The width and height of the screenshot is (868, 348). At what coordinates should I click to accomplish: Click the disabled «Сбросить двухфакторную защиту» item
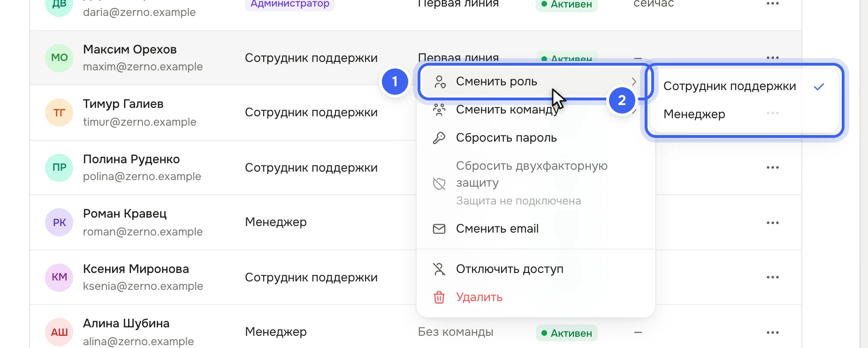[535, 183]
